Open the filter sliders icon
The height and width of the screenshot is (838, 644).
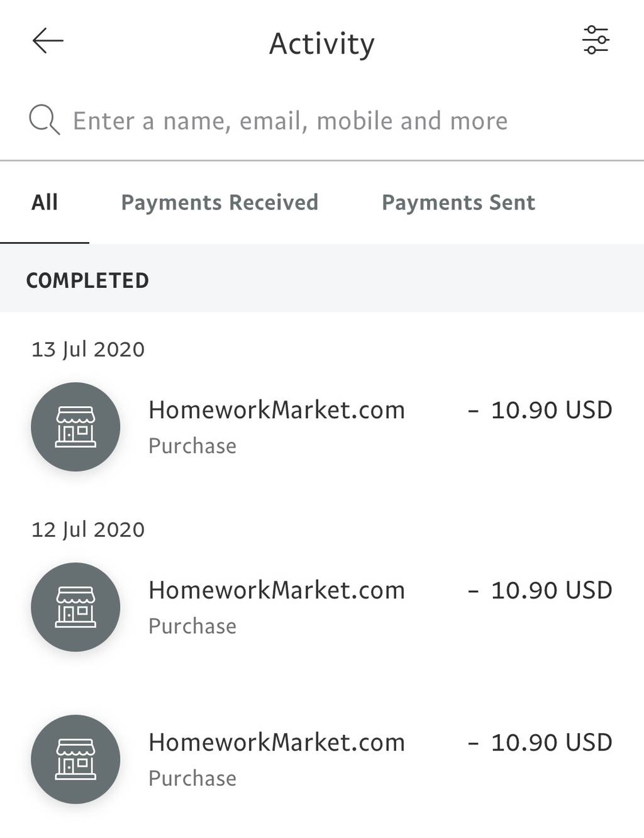(x=595, y=40)
